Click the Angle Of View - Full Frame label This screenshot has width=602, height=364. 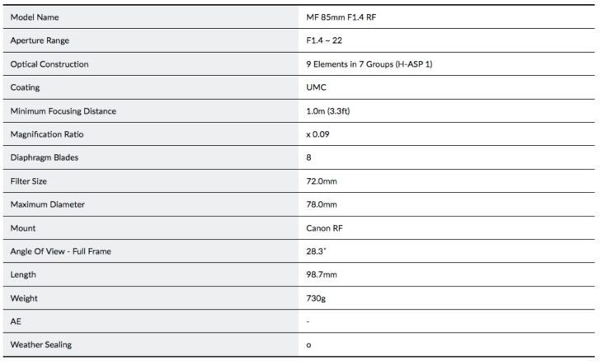pyautogui.click(x=61, y=252)
